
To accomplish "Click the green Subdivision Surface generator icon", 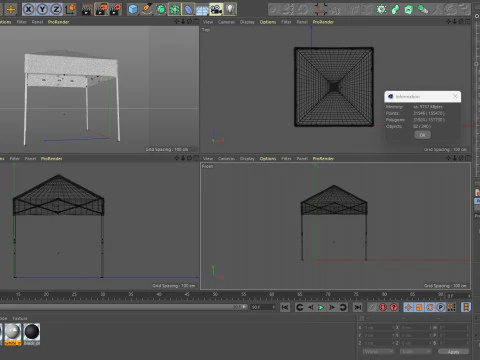I will coord(161,9).
